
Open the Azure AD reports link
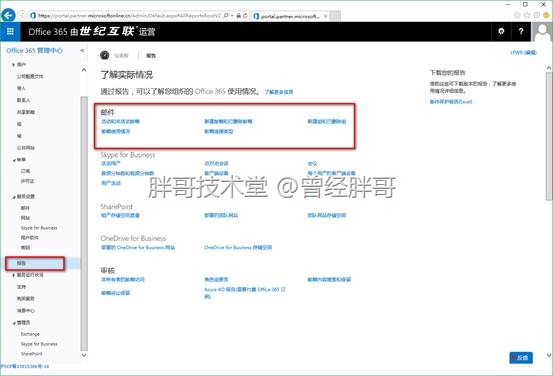[x=245, y=292]
